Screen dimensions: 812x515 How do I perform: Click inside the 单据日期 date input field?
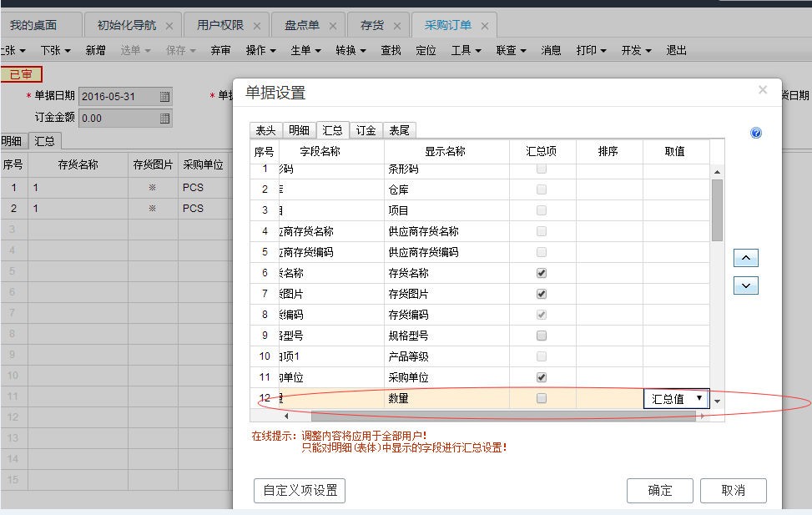coord(117,95)
